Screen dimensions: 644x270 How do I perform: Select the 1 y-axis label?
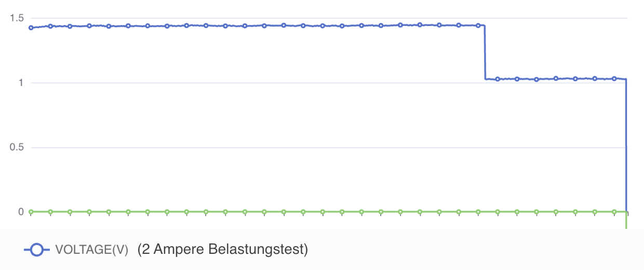(21, 83)
